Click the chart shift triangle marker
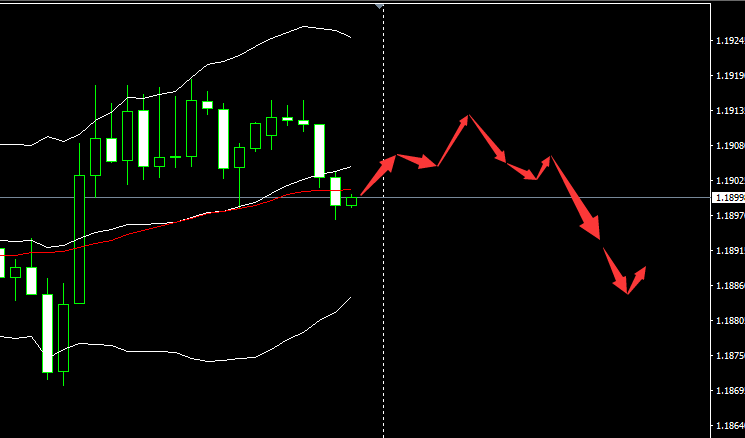The image size is (745, 438). click(379, 6)
